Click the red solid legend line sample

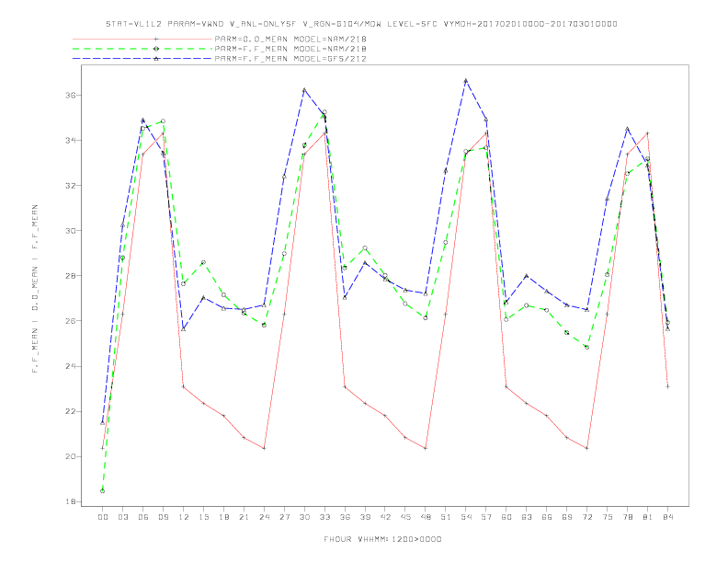click(x=142, y=39)
